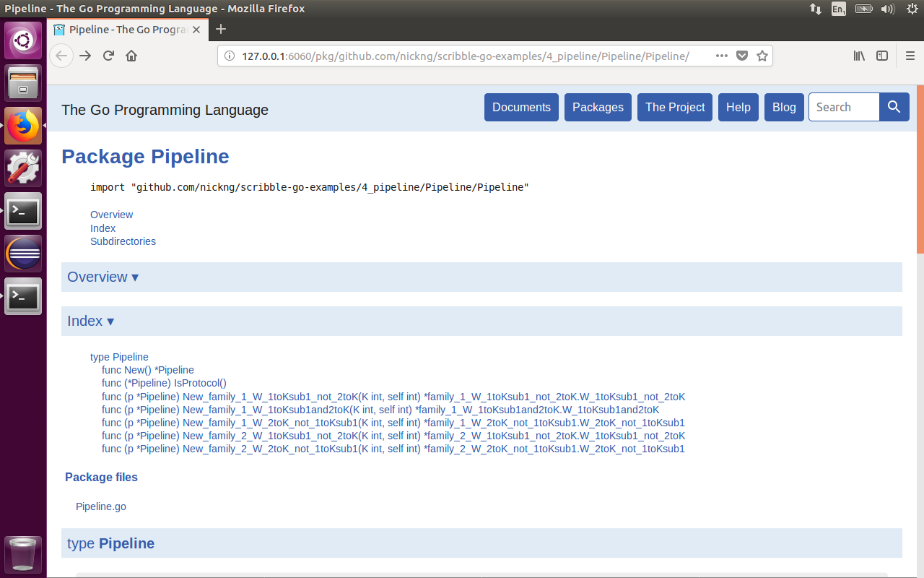Open keyboard input language indicator

point(839,9)
